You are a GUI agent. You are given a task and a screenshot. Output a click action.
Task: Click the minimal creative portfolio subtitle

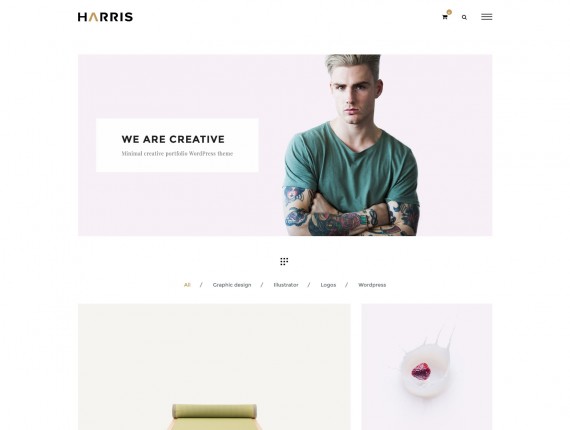[x=177, y=153]
